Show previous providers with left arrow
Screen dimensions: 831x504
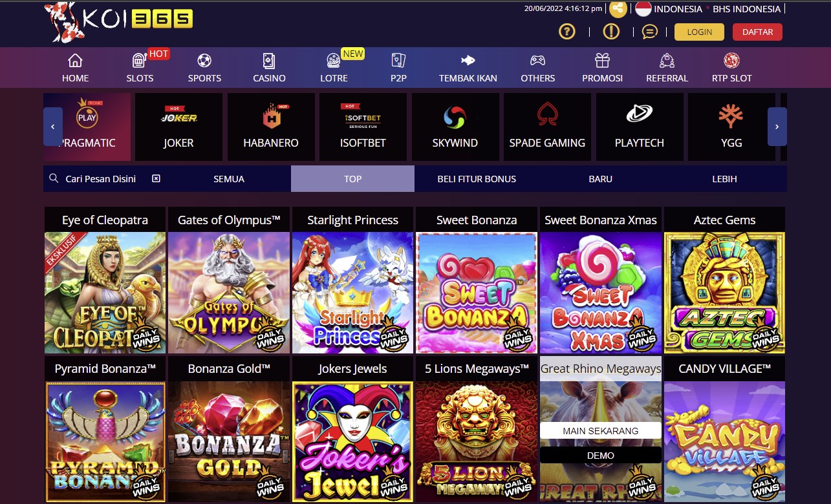(x=53, y=127)
